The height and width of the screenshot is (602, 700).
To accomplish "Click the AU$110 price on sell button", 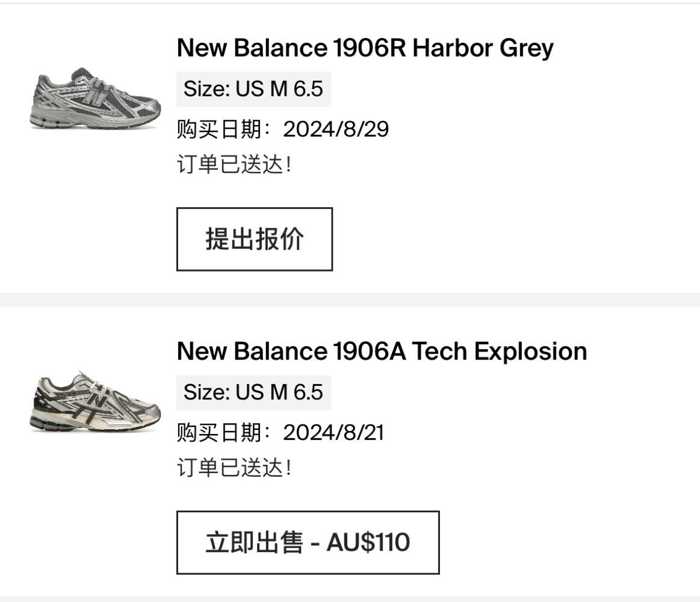I will tap(368, 542).
